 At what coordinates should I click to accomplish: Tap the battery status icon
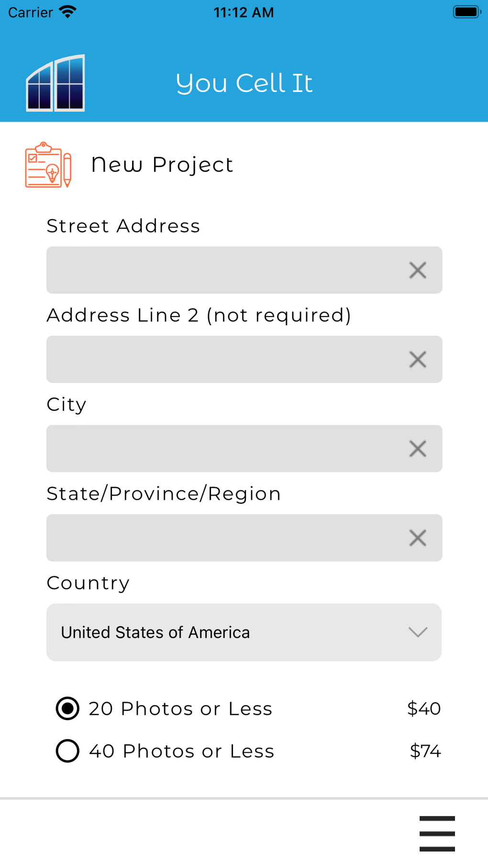(466, 12)
